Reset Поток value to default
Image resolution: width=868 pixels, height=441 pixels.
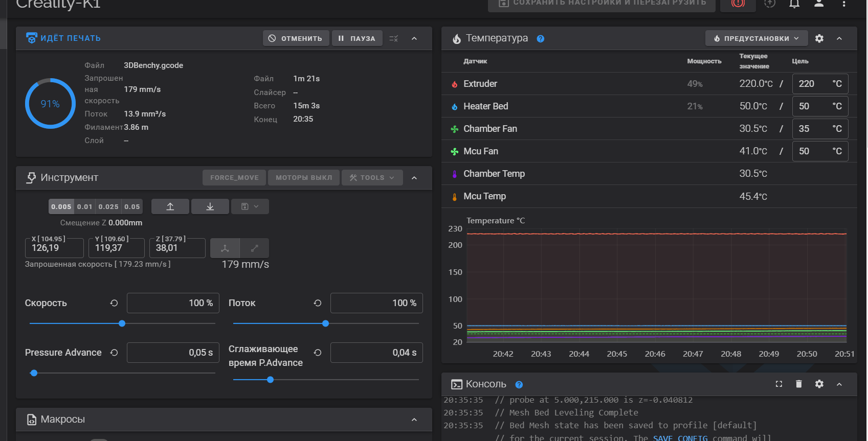pyautogui.click(x=318, y=303)
